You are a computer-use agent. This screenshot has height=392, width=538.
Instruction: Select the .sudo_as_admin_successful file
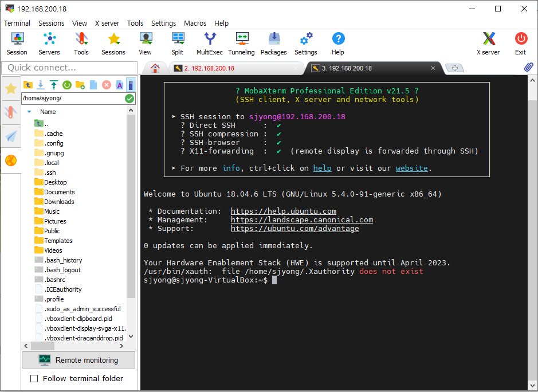[x=78, y=309]
